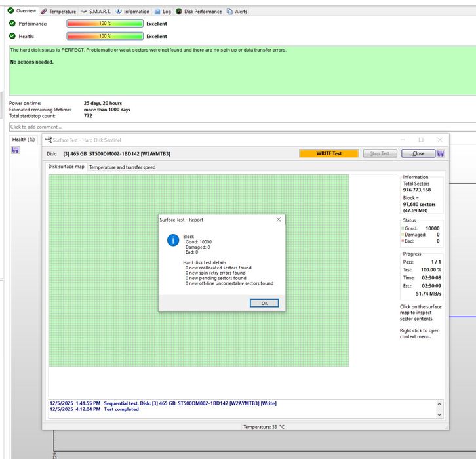Click the Time value 02:30:08
Screen dimensions: 476x459
(431, 278)
